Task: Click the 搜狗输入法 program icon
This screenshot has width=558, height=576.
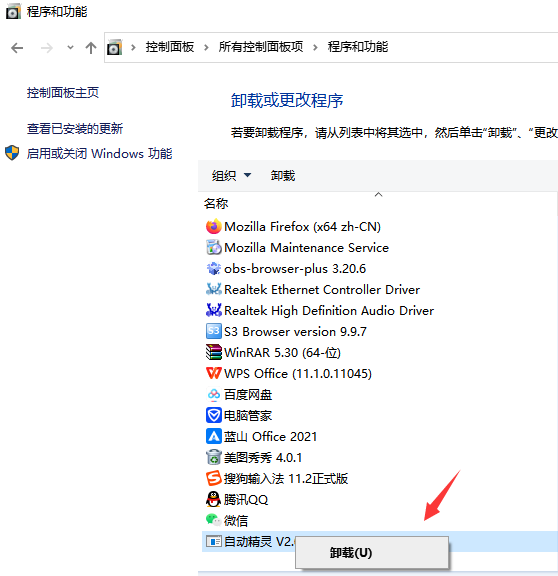Action: click(213, 478)
